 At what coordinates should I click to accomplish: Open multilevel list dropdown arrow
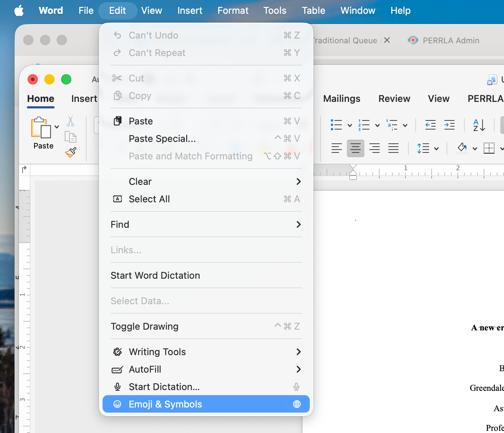405,126
